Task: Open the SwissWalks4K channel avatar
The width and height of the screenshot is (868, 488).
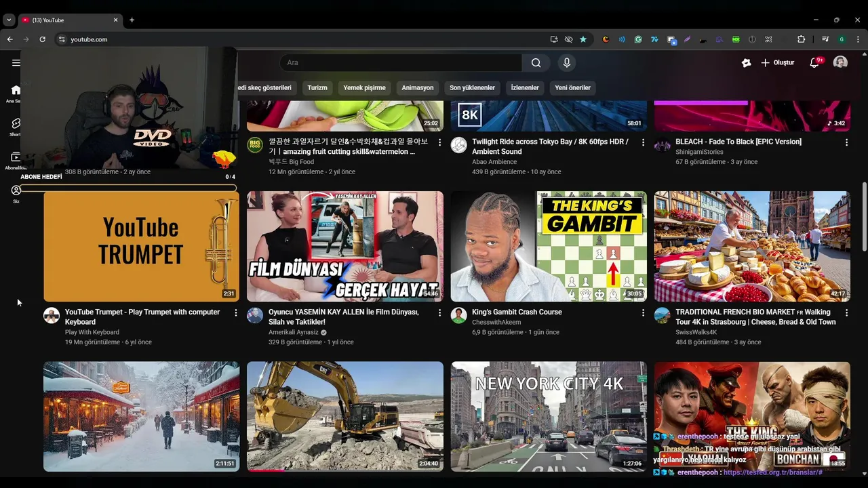Action: (x=663, y=315)
